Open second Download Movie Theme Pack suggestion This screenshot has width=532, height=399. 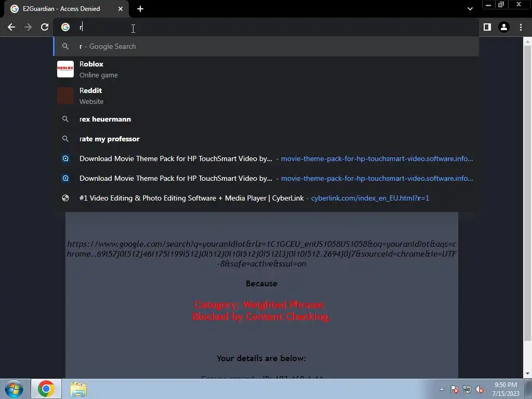click(x=267, y=178)
